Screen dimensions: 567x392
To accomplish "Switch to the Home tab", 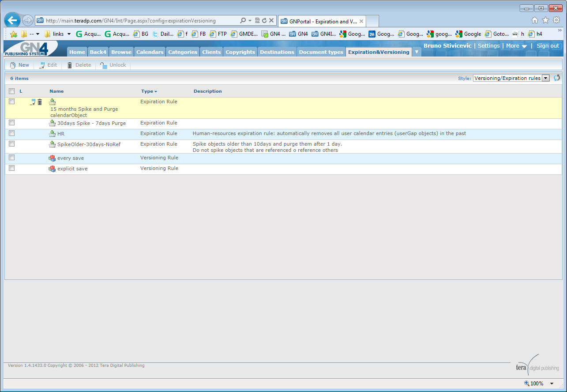I will pos(77,52).
